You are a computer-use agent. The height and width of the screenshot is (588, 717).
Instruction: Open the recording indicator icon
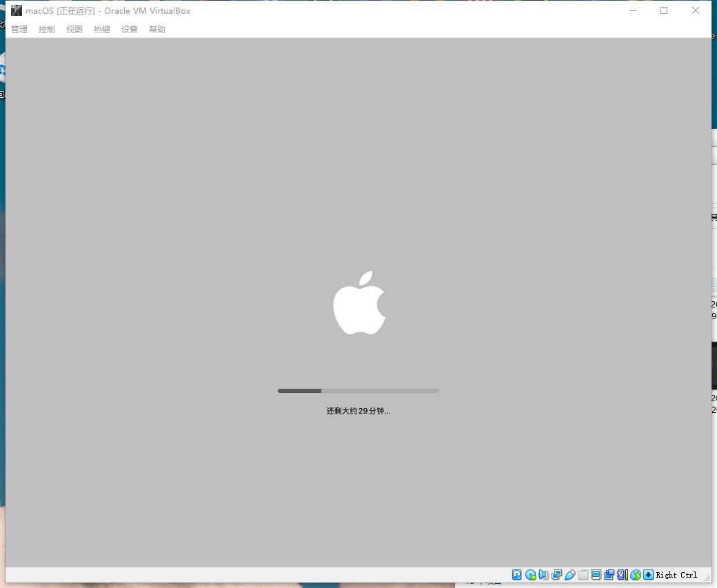click(x=609, y=574)
